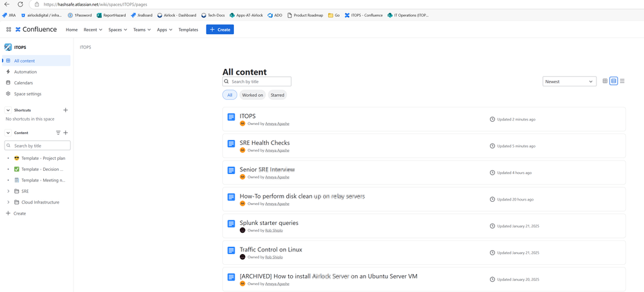Go to Home in top navigation
The width and height of the screenshot is (644, 292).
pos(72,30)
